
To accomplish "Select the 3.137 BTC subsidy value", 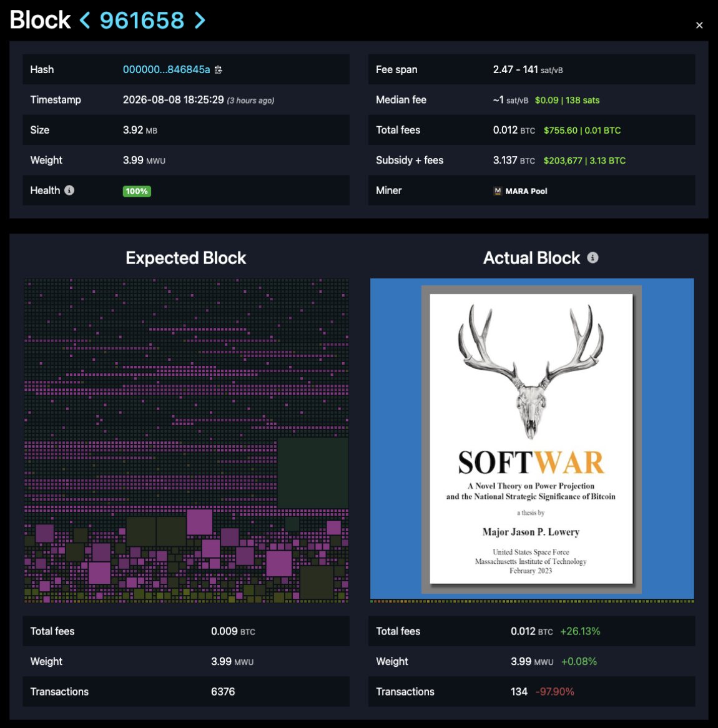I will click(x=514, y=160).
